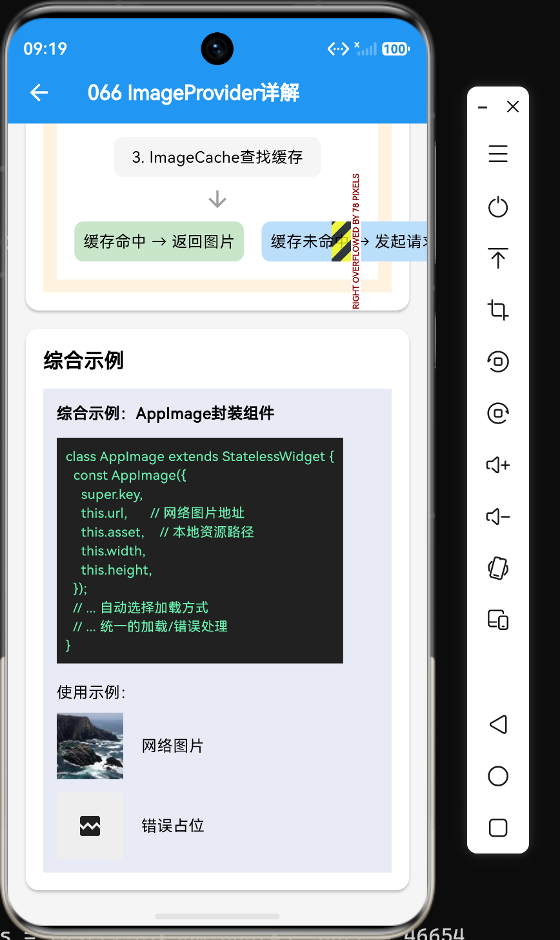Click the 'const AppImage({' code line
Viewport: 560px width, 940px height.
[130, 475]
